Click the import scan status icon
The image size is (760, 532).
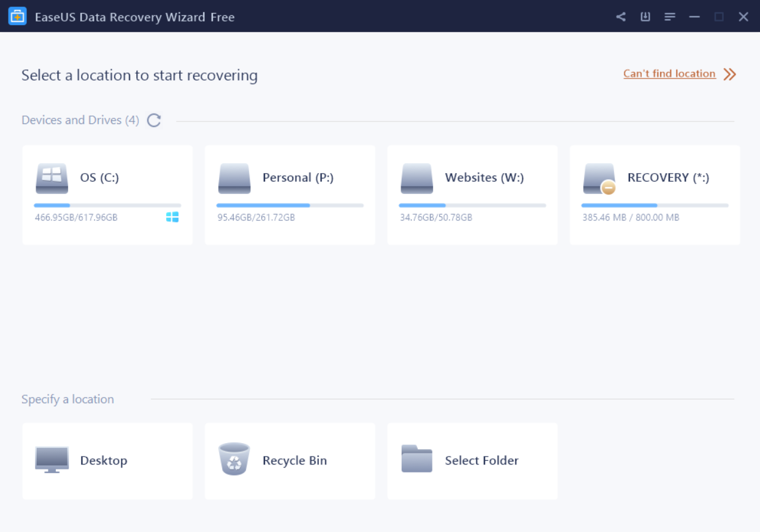645,17
